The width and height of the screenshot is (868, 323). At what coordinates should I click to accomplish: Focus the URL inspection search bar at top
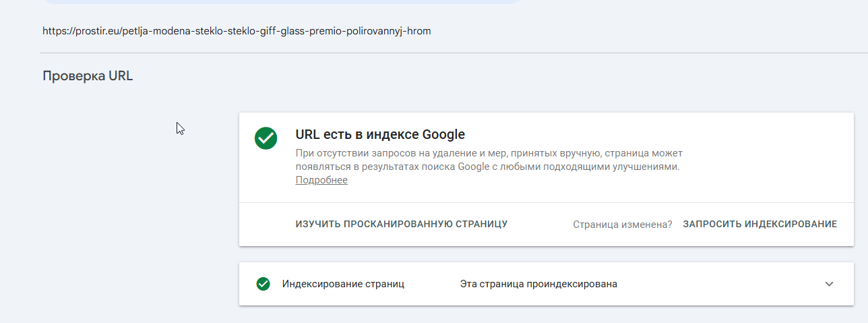[283, 2]
